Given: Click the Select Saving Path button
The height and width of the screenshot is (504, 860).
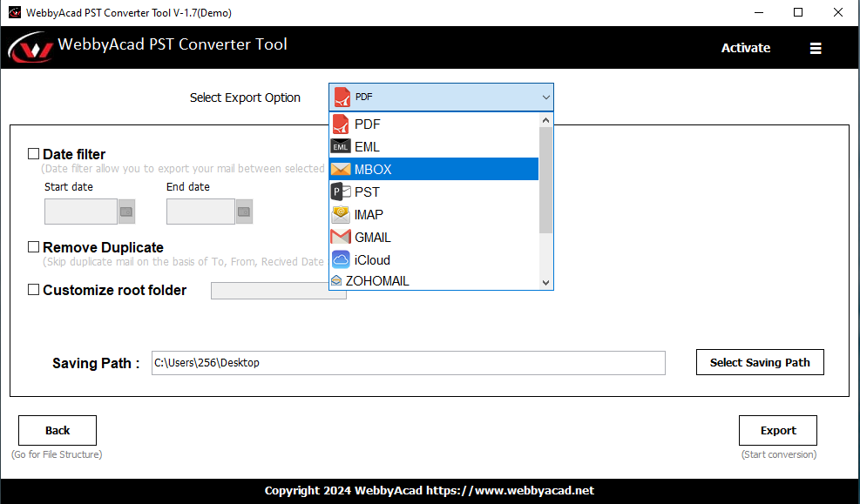Looking at the screenshot, I should (x=760, y=362).
